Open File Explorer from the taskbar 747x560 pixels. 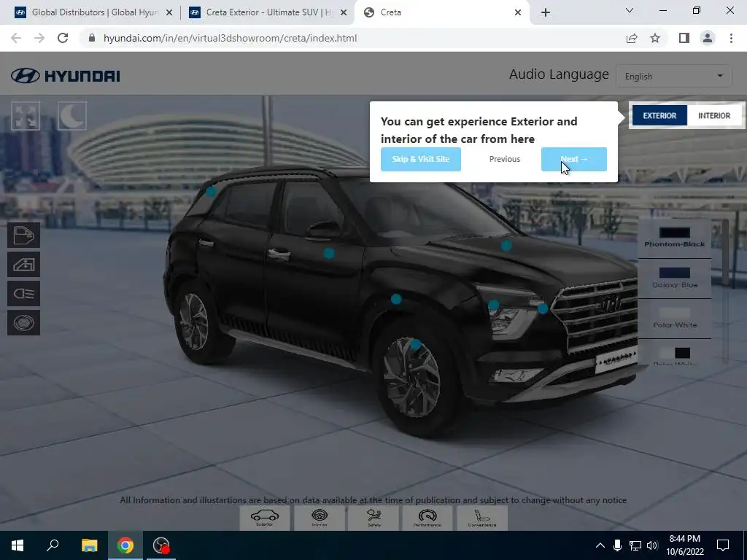(89, 545)
